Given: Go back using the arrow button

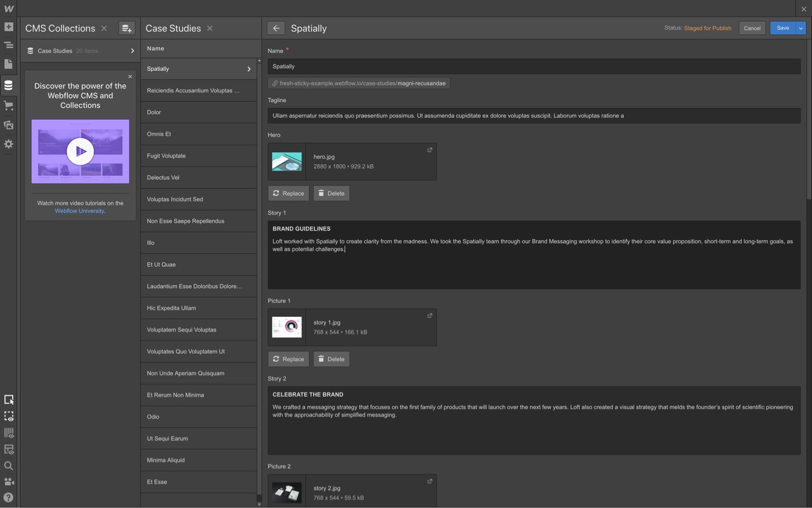Looking at the screenshot, I should click(x=276, y=28).
